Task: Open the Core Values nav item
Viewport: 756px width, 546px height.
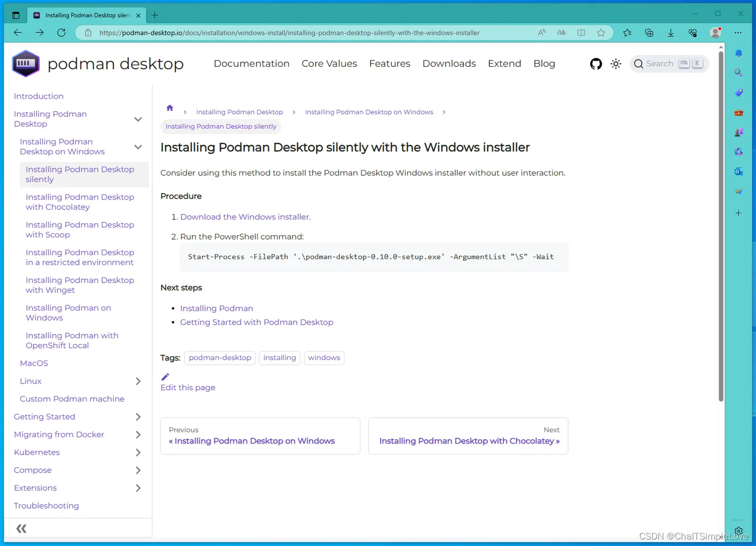Action: (x=329, y=64)
